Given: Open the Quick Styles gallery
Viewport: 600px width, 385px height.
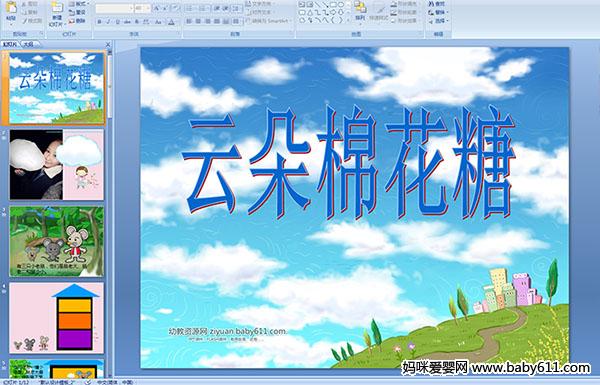Looking at the screenshot, I should pyautogui.click(x=379, y=12).
